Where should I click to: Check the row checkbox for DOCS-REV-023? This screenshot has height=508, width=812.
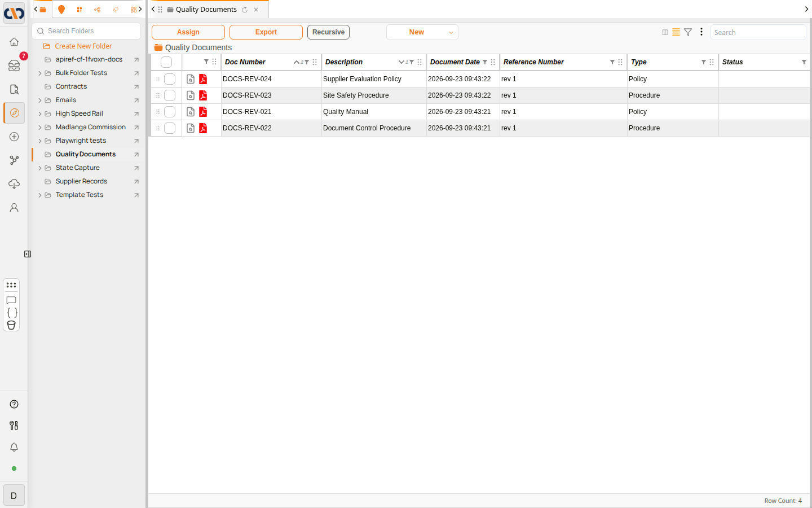tap(170, 95)
